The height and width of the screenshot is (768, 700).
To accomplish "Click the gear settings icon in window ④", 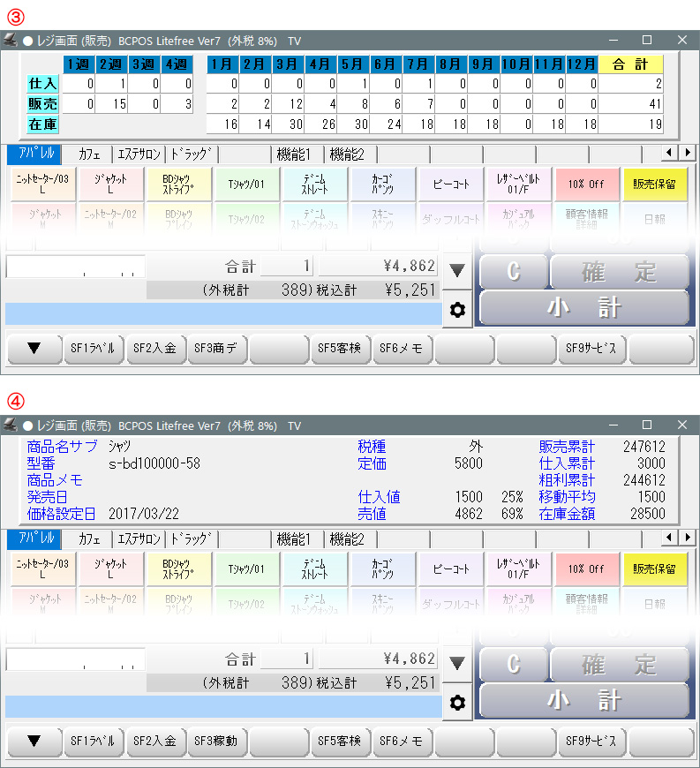I will coord(456,703).
